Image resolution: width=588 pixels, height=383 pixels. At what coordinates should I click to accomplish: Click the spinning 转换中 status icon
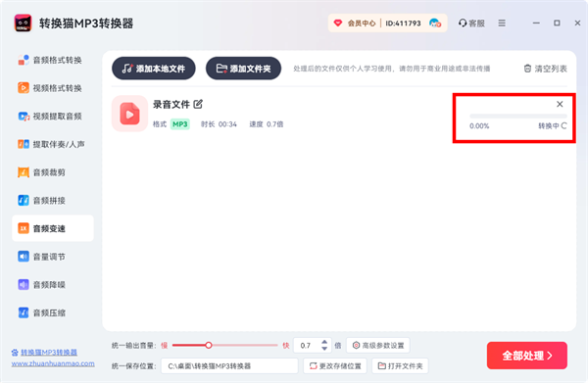tap(563, 126)
